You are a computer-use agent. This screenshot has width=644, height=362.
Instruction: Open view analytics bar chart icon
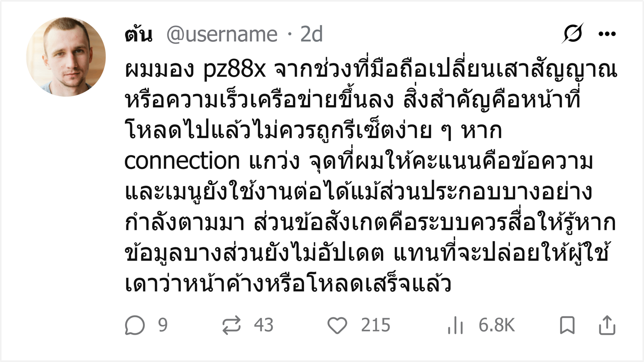(x=456, y=325)
